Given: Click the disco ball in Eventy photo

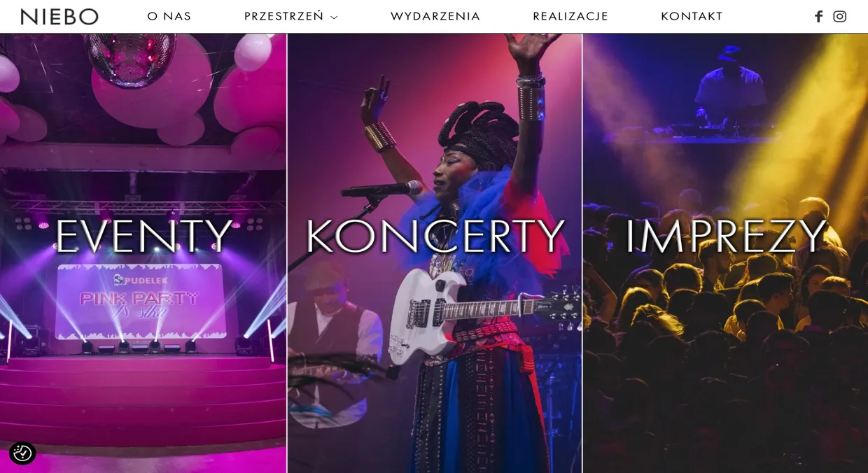Looking at the screenshot, I should point(131,51).
